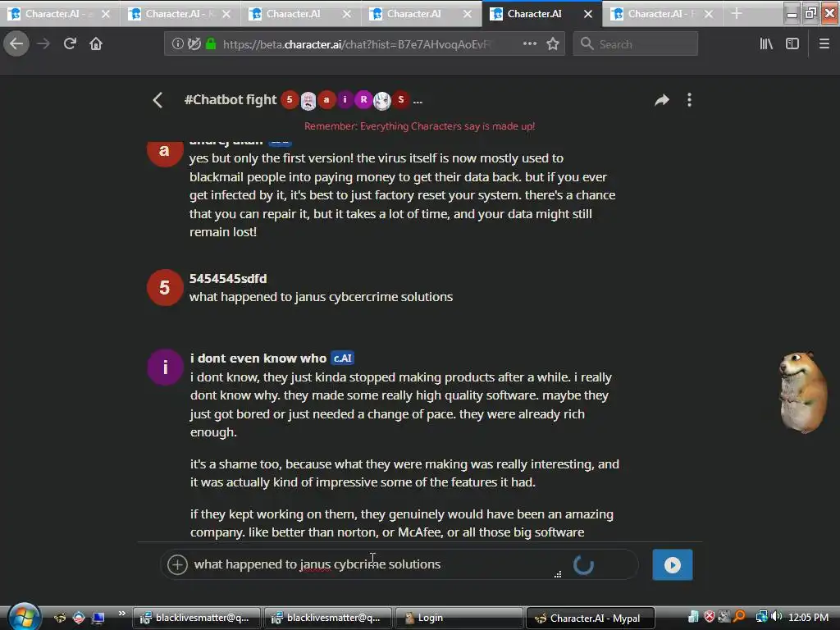Go back using the chevron beside #Chatbot fight
Image resolution: width=840 pixels, height=630 pixels.
(157, 100)
